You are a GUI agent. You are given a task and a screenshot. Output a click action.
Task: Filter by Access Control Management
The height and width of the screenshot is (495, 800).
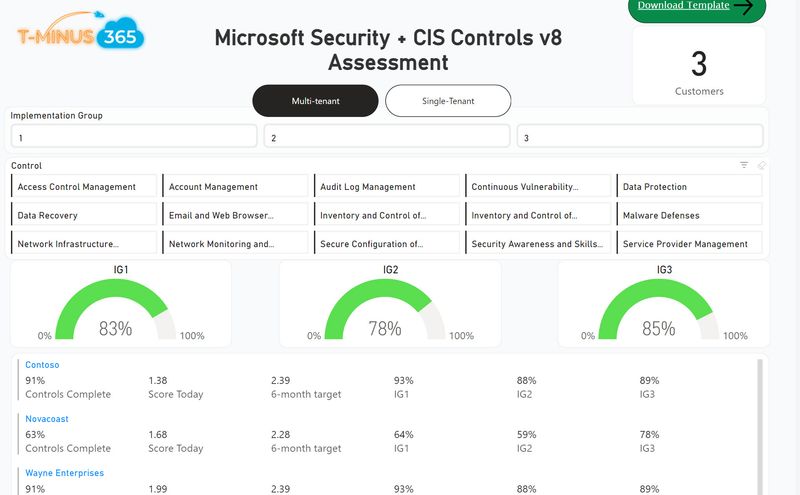click(x=86, y=187)
